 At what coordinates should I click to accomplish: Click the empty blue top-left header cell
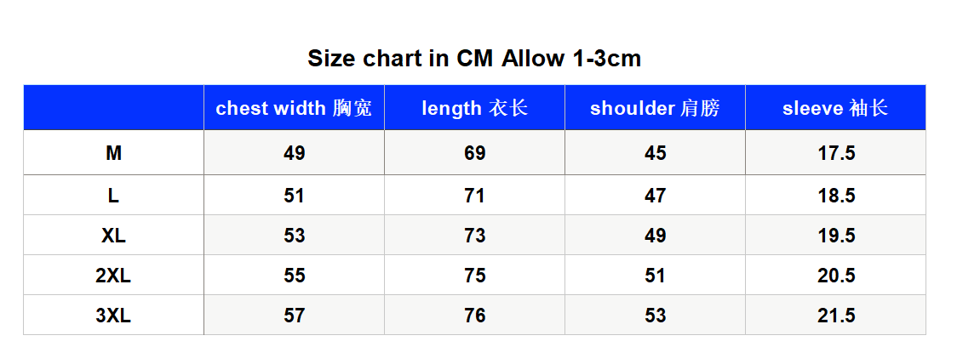114,108
